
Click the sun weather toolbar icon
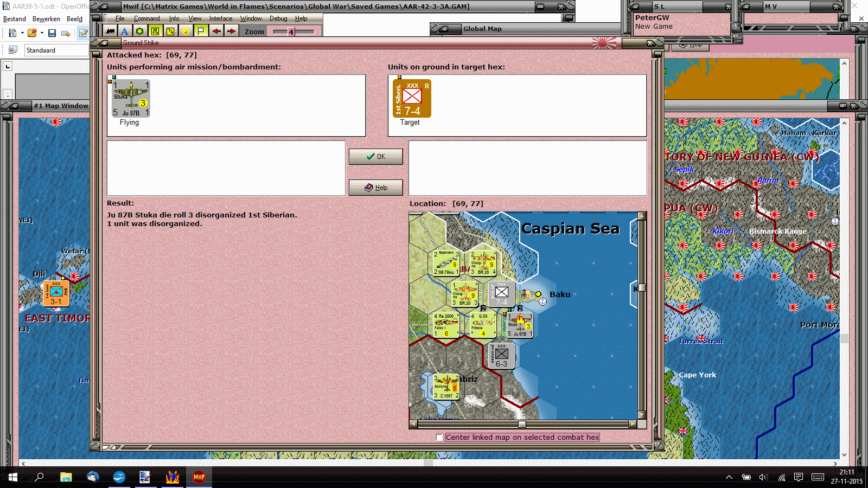point(186,31)
